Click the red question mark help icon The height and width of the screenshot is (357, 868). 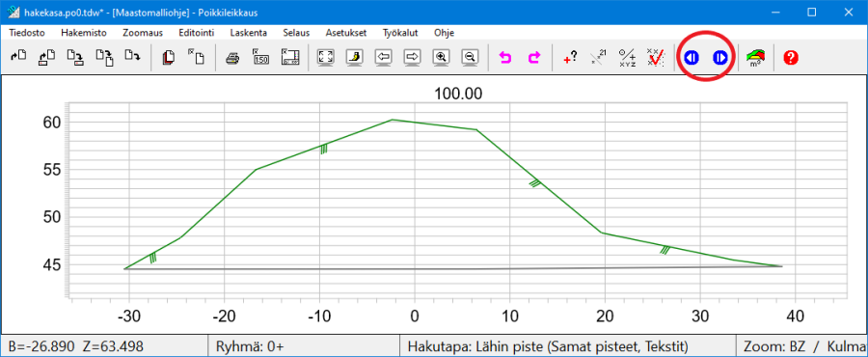791,57
